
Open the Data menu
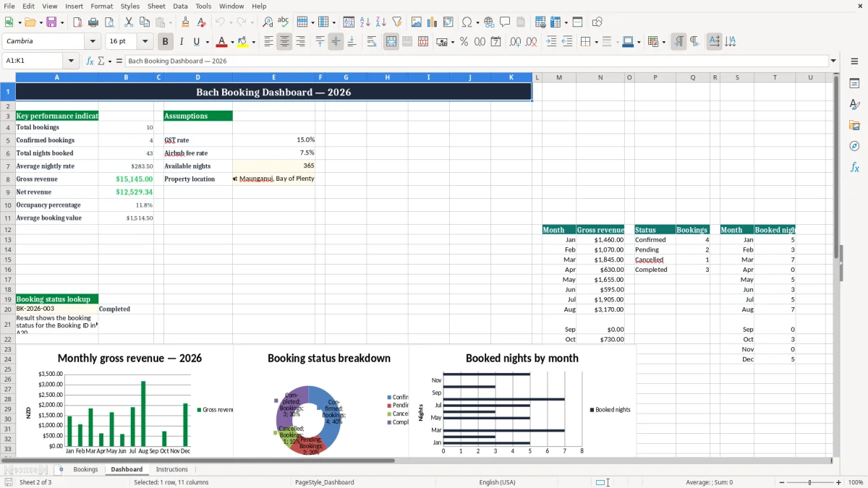click(180, 6)
